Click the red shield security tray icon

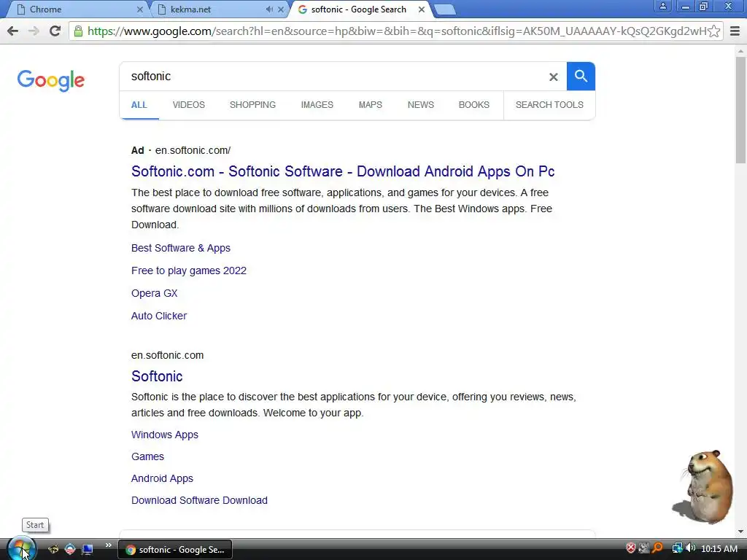631,548
